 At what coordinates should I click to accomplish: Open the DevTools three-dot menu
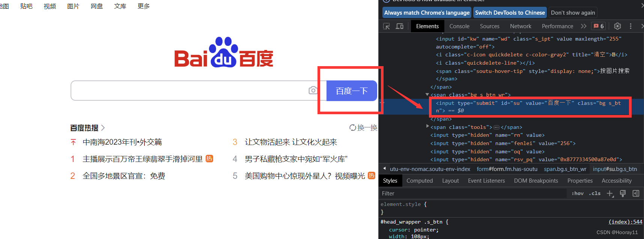[x=630, y=26]
